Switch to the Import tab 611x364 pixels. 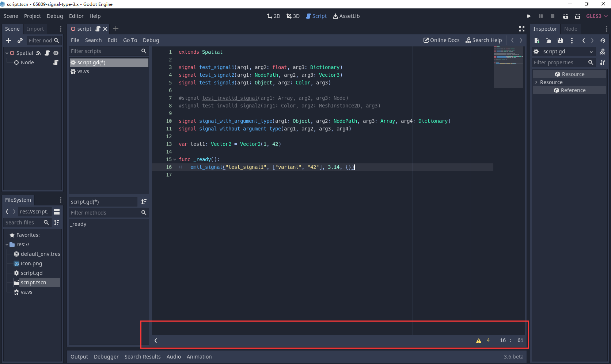(x=35, y=29)
